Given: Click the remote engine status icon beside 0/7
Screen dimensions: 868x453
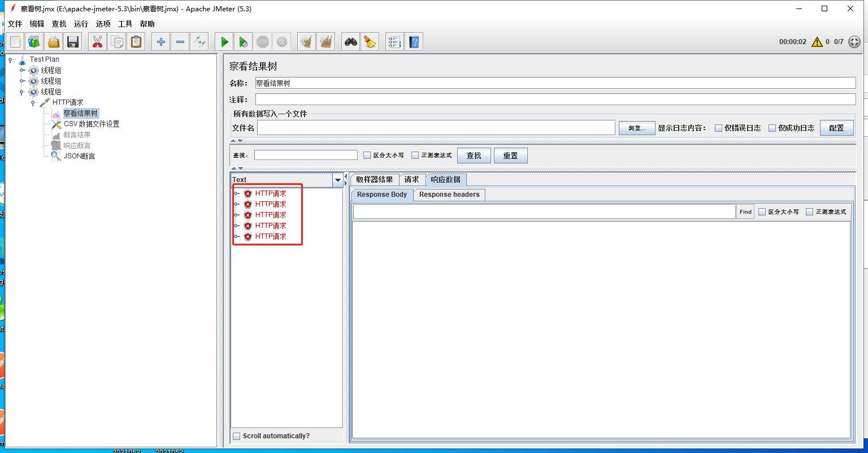Looking at the screenshot, I should (854, 42).
